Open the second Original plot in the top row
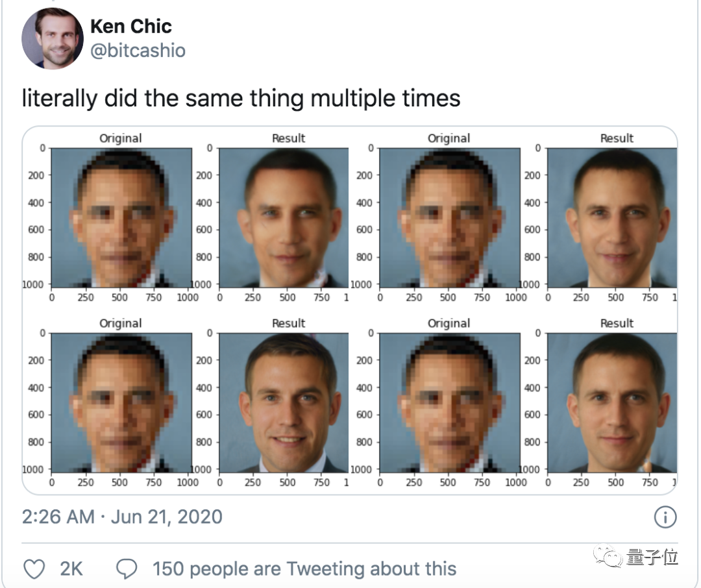The image size is (701, 588). (450, 217)
